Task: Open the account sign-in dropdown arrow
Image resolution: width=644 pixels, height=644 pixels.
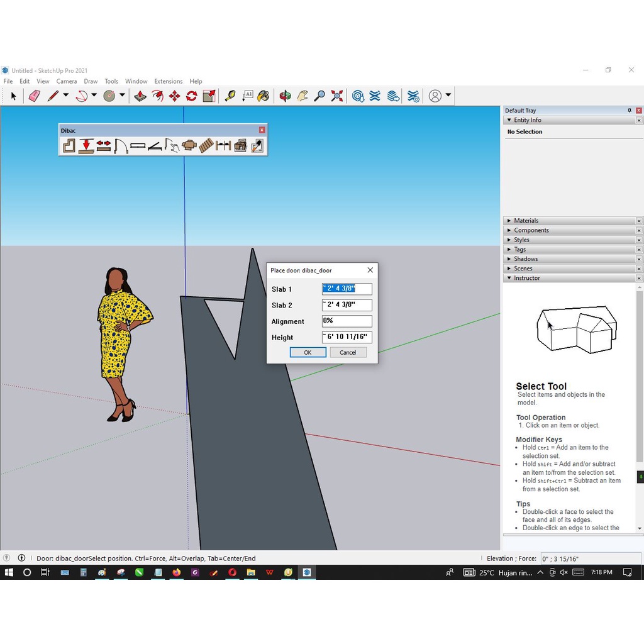Action: 448,96
